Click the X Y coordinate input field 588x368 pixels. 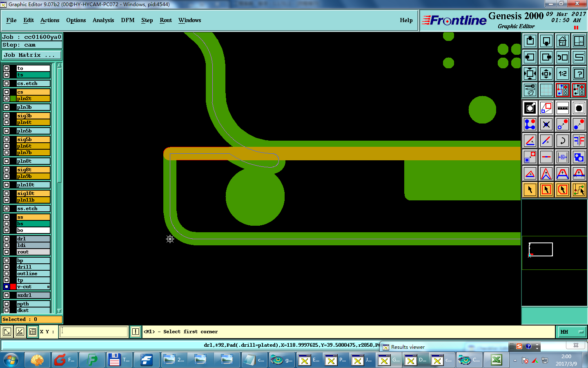[94, 332]
